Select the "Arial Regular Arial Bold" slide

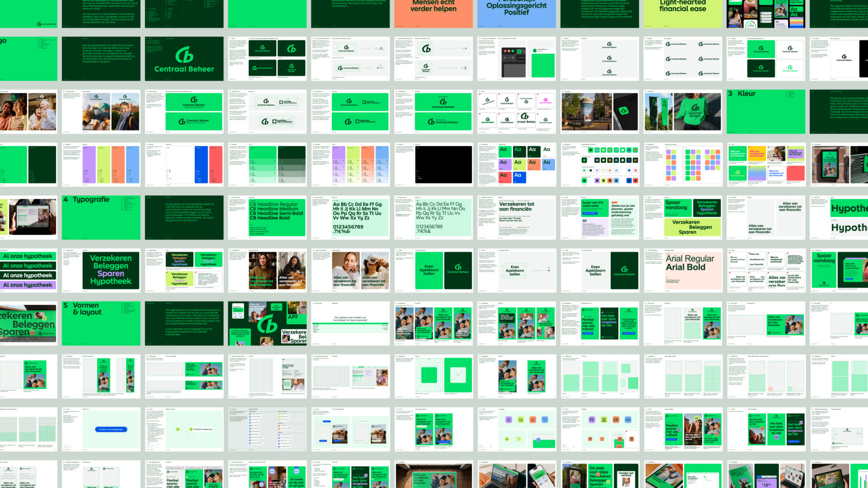683,271
